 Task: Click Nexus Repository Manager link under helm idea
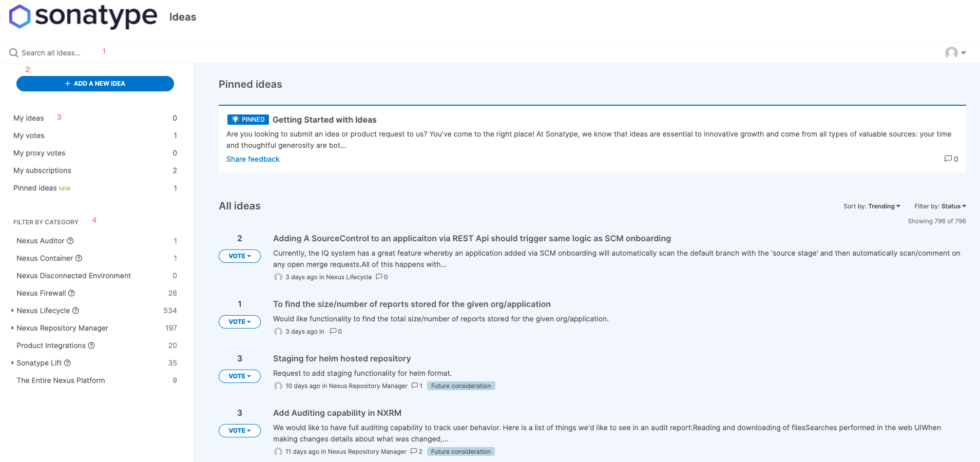pos(368,386)
